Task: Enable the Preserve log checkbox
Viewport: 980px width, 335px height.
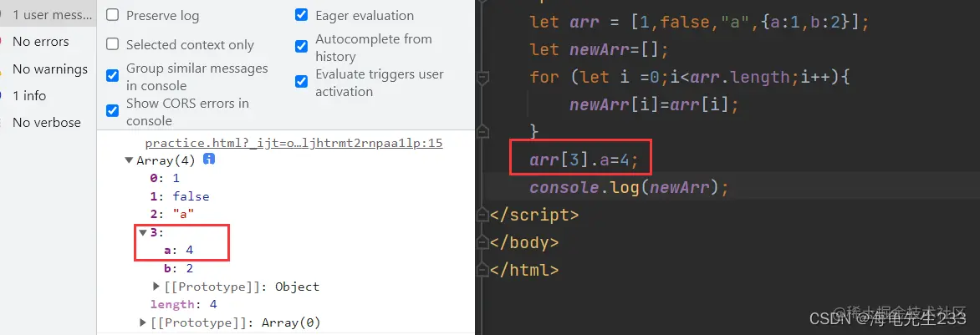Action: click(113, 16)
